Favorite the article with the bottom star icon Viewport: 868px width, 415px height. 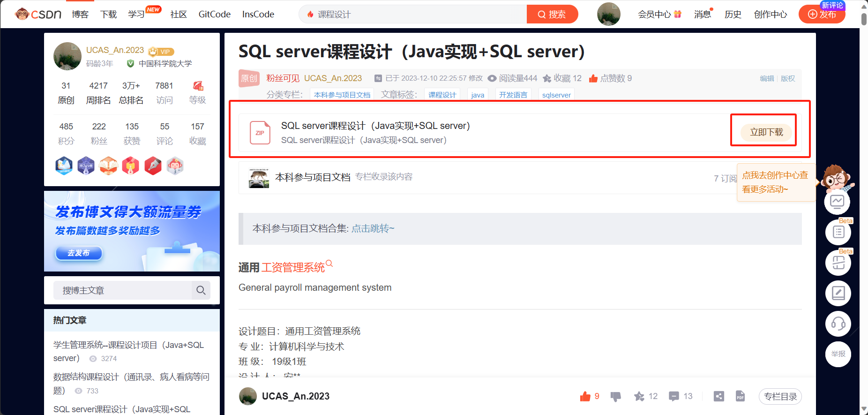pyautogui.click(x=639, y=396)
